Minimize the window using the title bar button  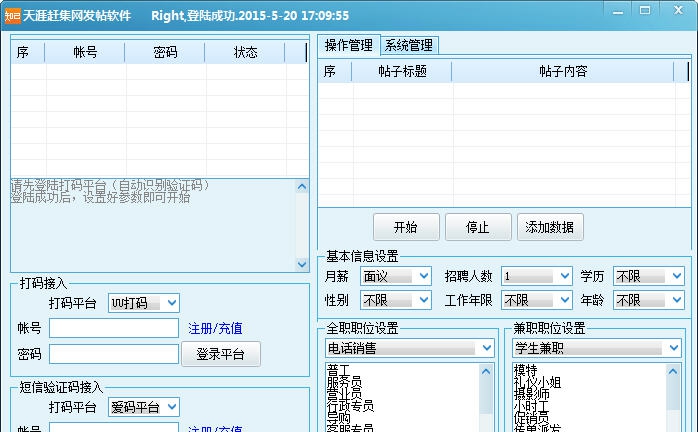[620, 10]
